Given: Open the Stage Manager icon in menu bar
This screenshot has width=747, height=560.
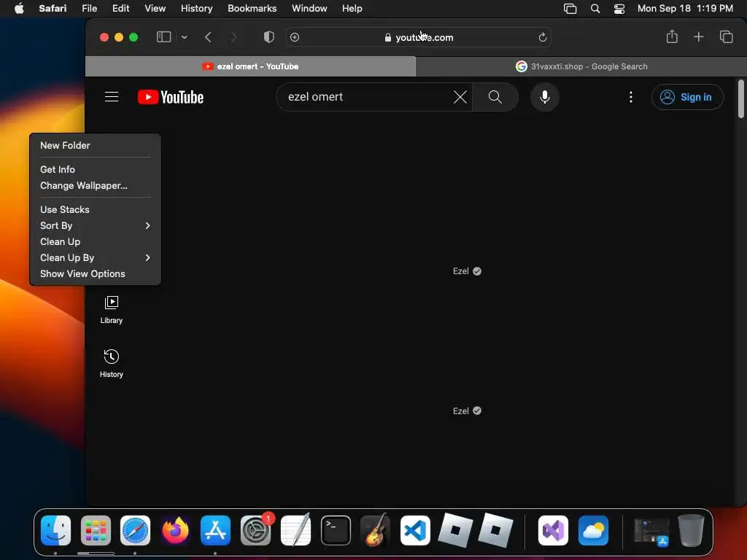Looking at the screenshot, I should click(570, 9).
